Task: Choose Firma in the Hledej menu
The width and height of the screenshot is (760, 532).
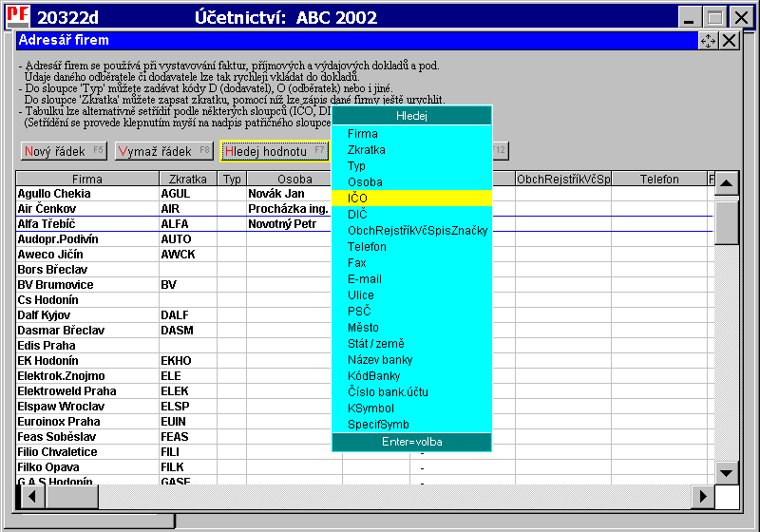Action: point(411,134)
